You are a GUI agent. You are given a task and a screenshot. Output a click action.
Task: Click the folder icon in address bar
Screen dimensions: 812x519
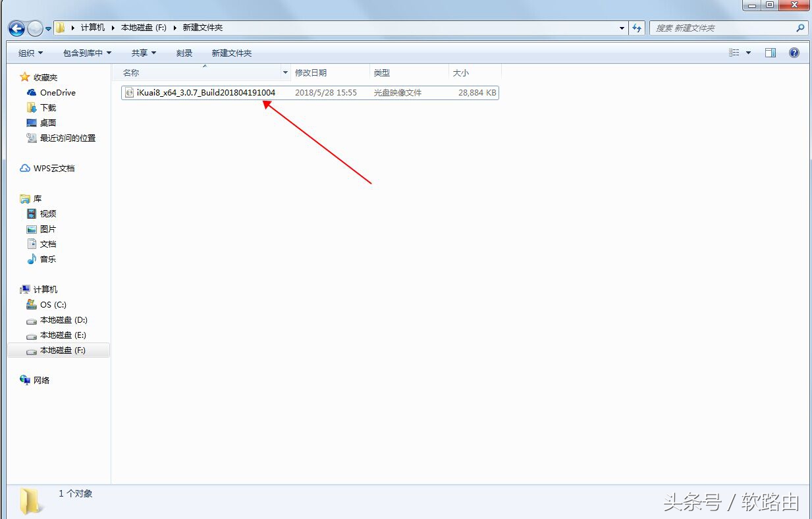click(60, 28)
